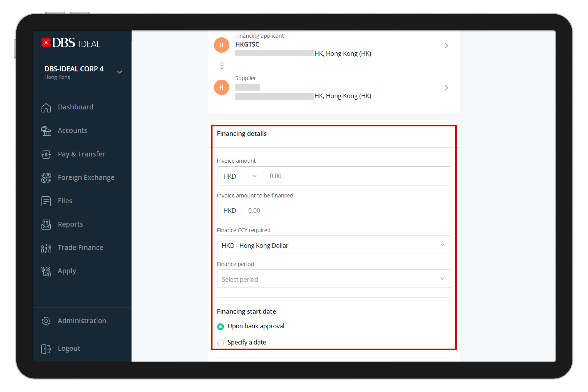Click the Dashboard home icon
Image resolution: width=588 pixels, height=392 pixels.
[46, 107]
